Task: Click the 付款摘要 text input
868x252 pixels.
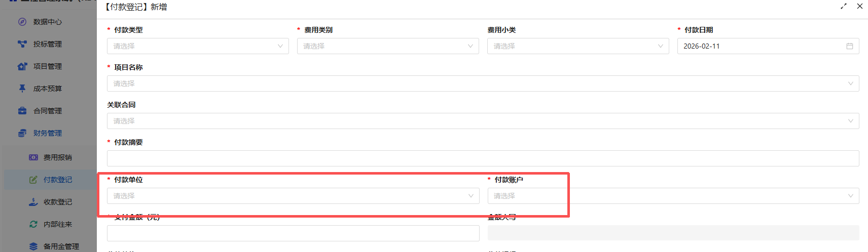Action: 483,158
